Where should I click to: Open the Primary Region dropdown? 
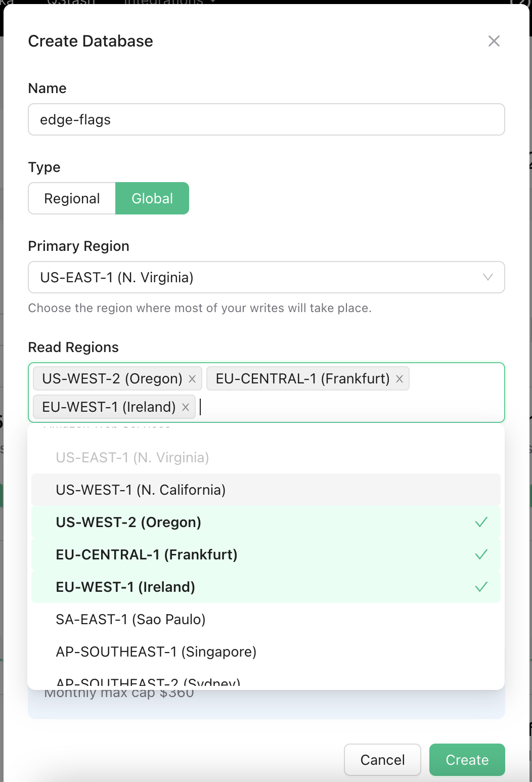click(253, 277)
